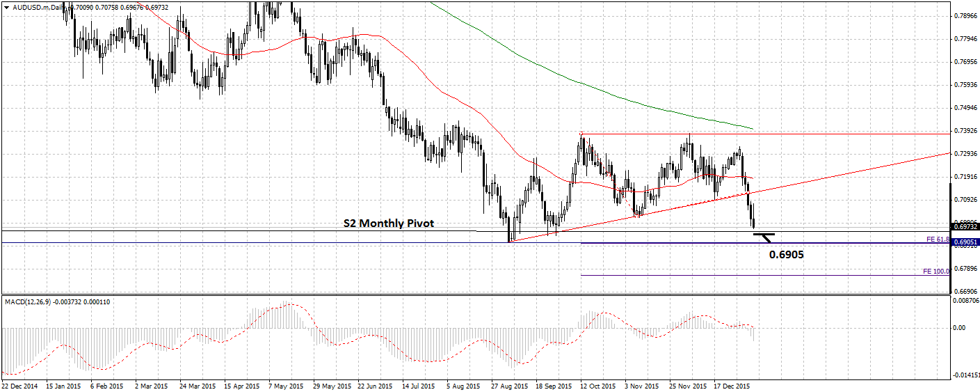Click the 0.66906 price scale label

(965, 291)
